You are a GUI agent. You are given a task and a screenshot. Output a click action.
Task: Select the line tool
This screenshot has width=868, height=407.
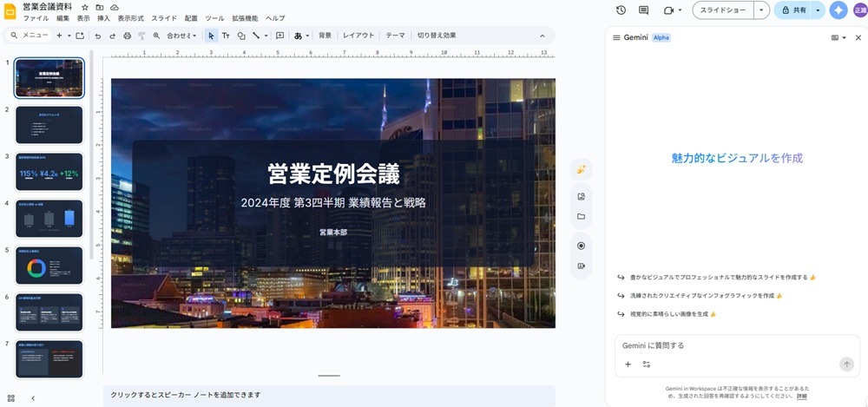pyautogui.click(x=256, y=36)
